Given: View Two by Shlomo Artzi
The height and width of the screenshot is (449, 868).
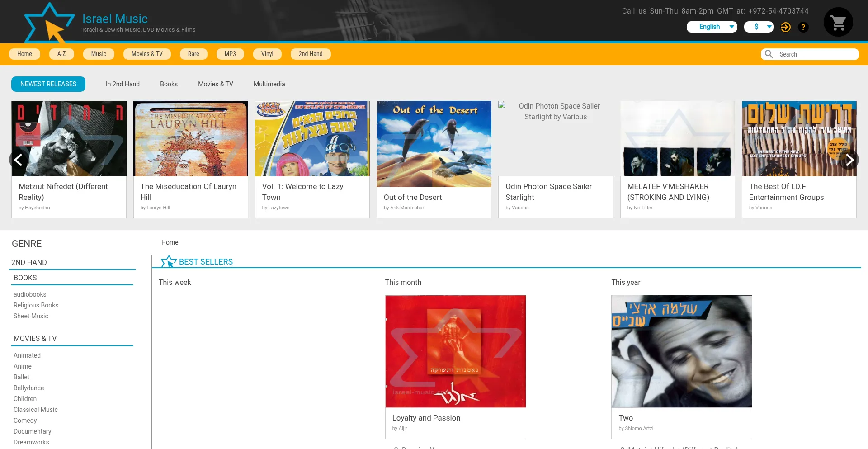Looking at the screenshot, I should click(681, 351).
